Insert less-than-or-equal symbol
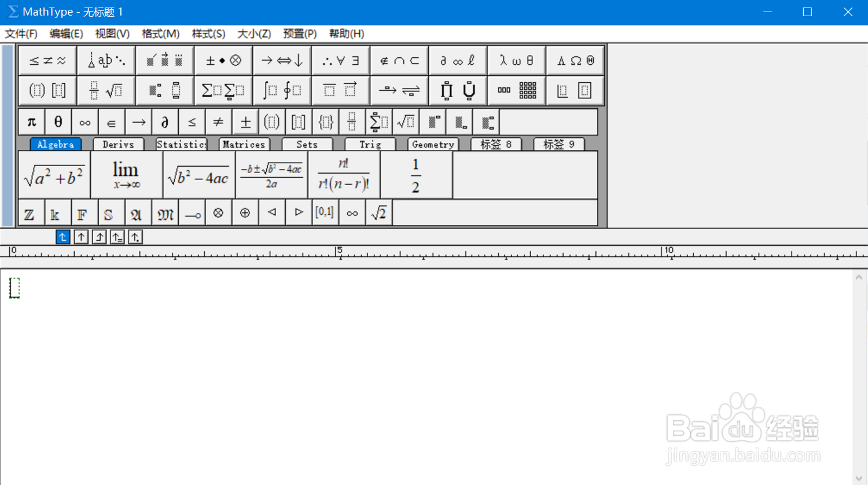 pyautogui.click(x=192, y=122)
